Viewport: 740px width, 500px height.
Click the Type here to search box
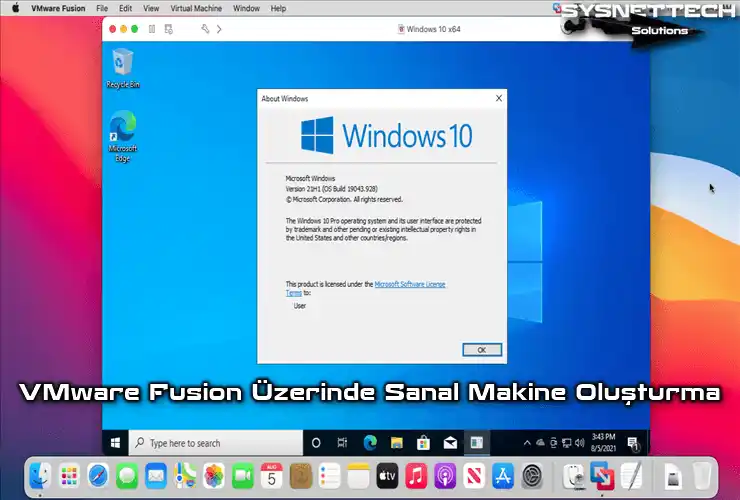216,443
